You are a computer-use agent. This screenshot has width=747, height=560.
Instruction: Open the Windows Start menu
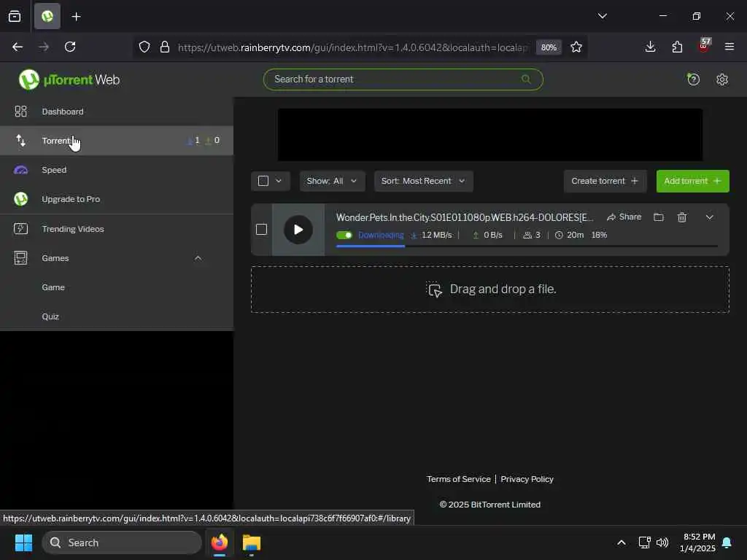23,542
